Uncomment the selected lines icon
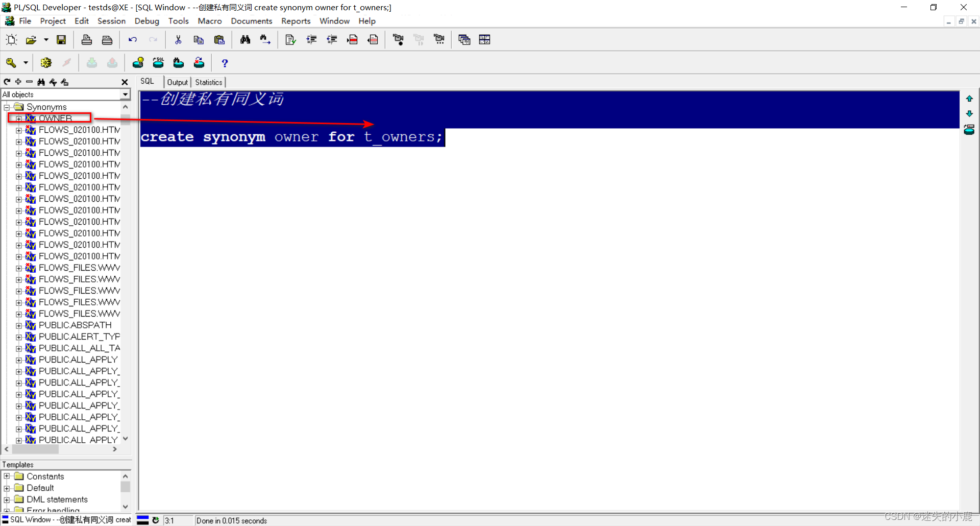The image size is (980, 526). (x=373, y=40)
